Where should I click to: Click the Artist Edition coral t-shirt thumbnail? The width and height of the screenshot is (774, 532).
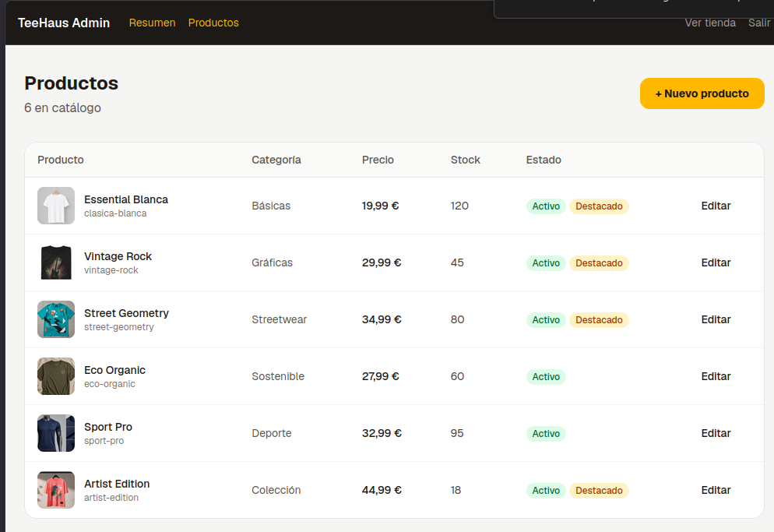56,489
